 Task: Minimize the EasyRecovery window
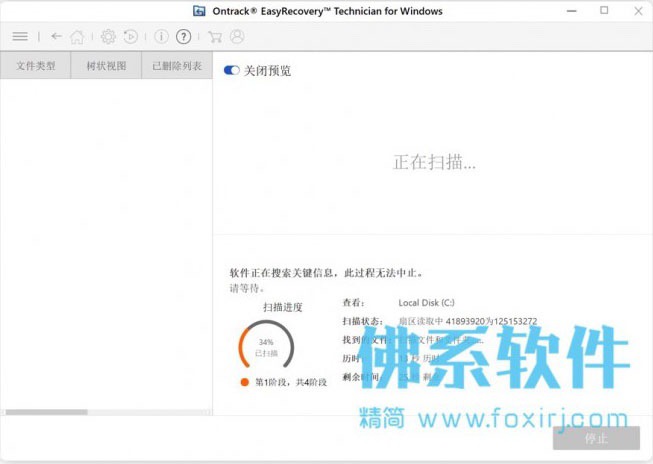point(572,11)
